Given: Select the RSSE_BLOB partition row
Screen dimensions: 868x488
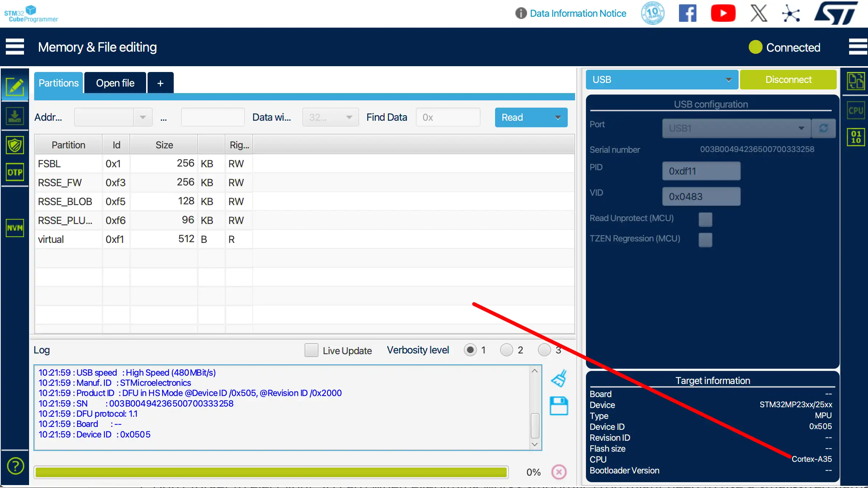Looking at the screenshot, I should [305, 201].
